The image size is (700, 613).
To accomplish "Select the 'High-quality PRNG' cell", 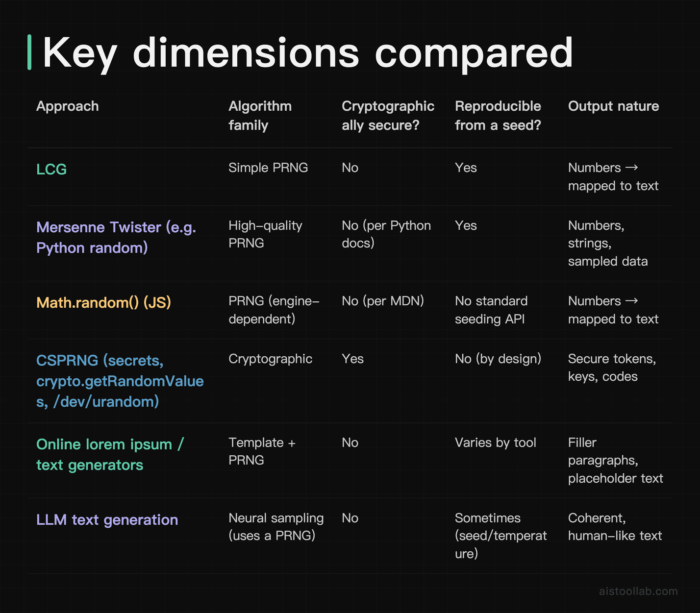I will [x=265, y=234].
